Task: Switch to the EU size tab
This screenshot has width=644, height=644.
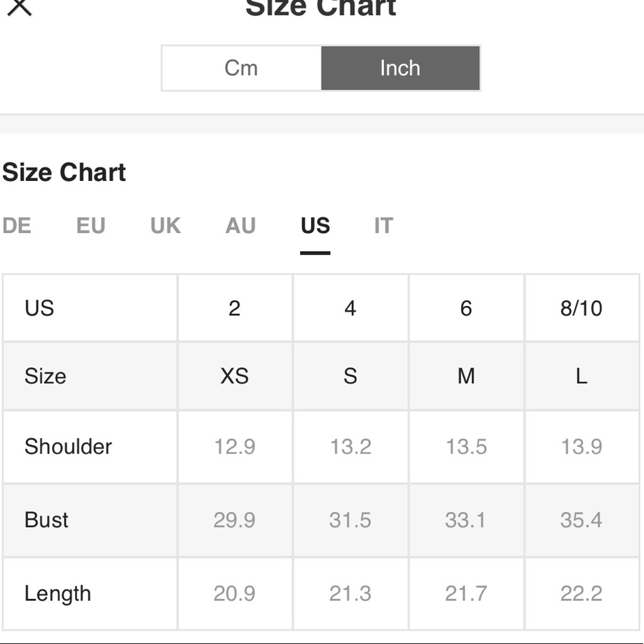Action: [x=91, y=226]
